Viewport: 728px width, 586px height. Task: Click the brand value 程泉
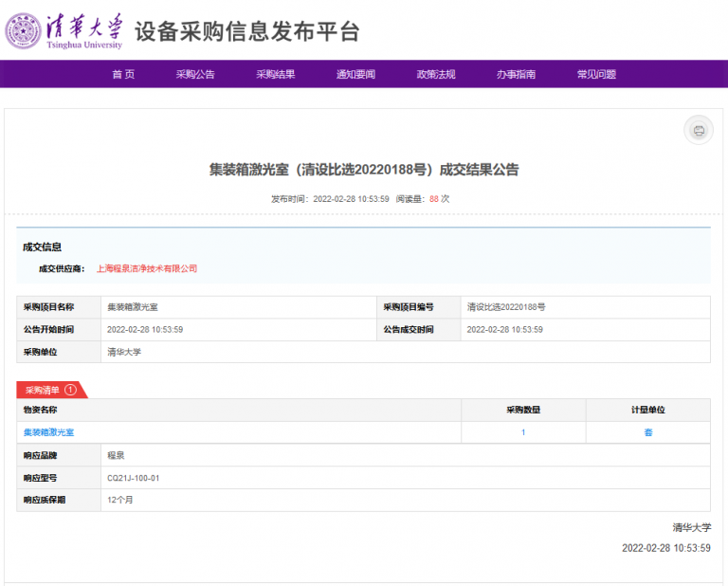(x=116, y=455)
